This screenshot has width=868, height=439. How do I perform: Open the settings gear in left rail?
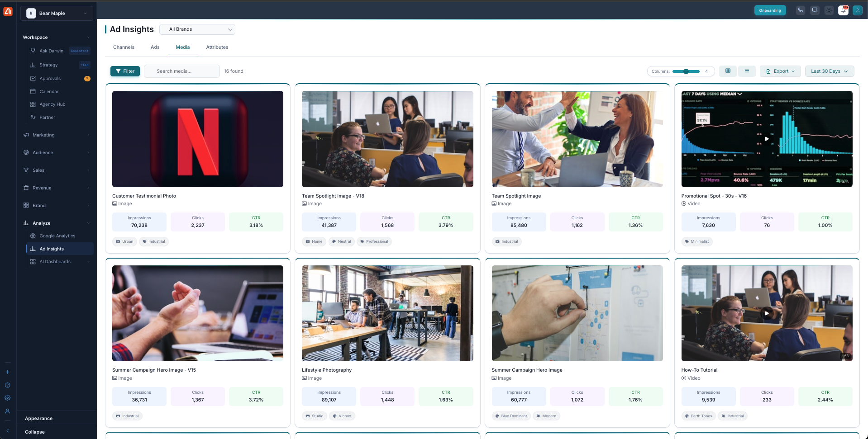tap(7, 398)
